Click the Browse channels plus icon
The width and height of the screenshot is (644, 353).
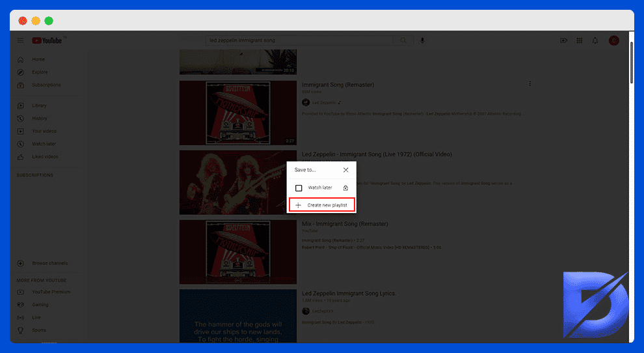click(21, 263)
